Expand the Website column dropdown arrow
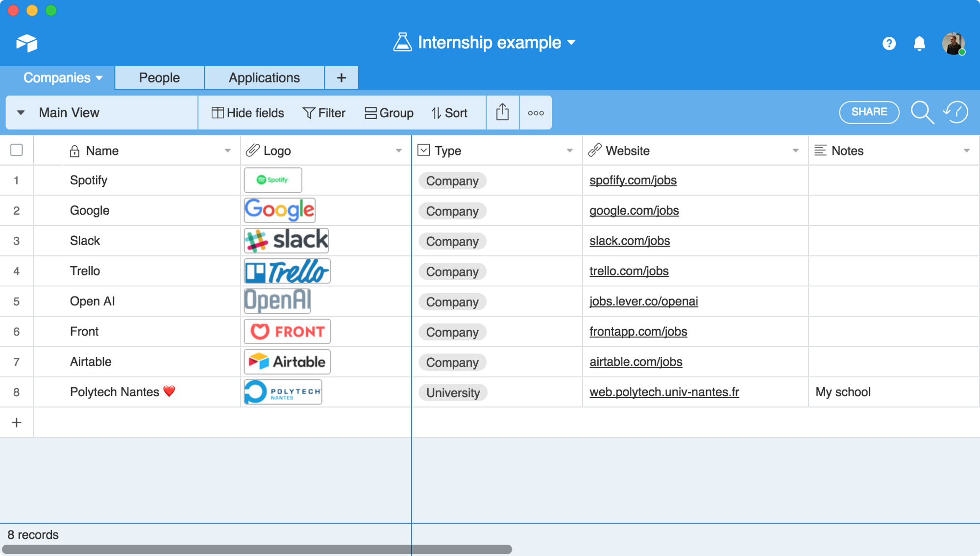This screenshot has height=556, width=980. pyautogui.click(x=795, y=151)
